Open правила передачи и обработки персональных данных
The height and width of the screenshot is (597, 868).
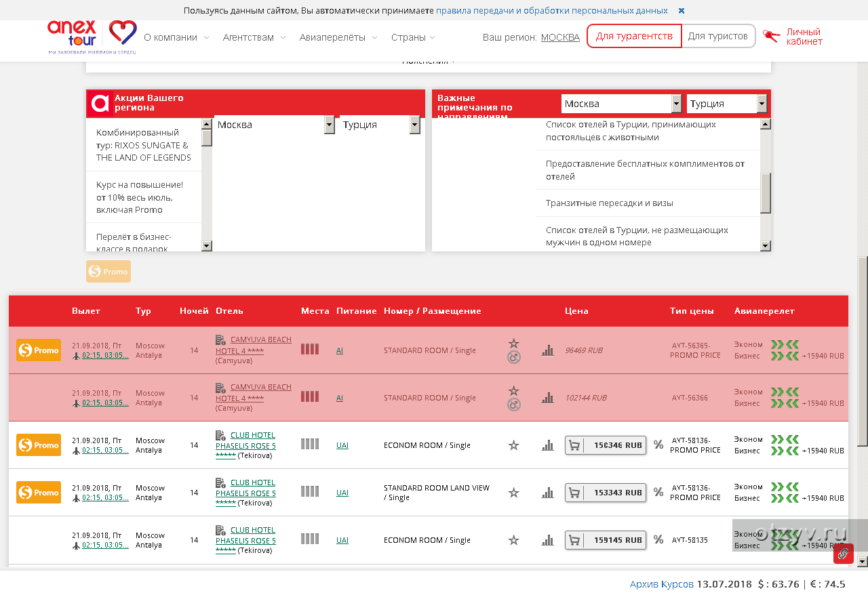(551, 11)
